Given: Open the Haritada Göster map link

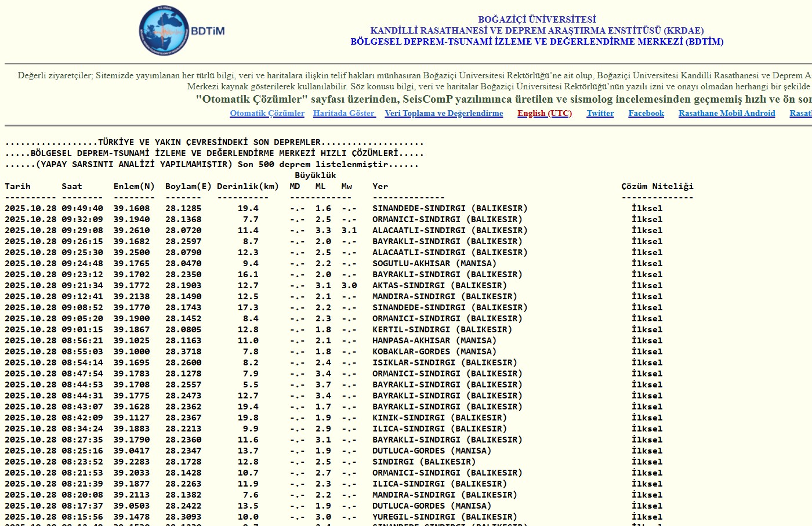Looking at the screenshot, I should (x=344, y=113).
